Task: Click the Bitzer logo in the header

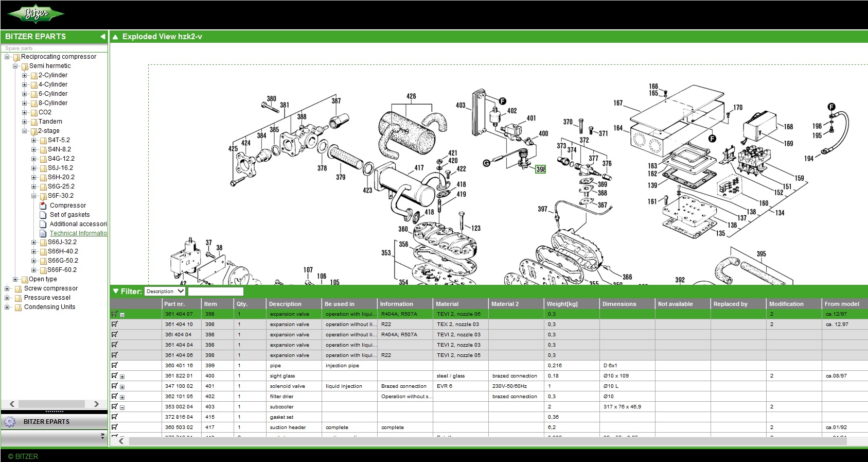Action: point(36,14)
